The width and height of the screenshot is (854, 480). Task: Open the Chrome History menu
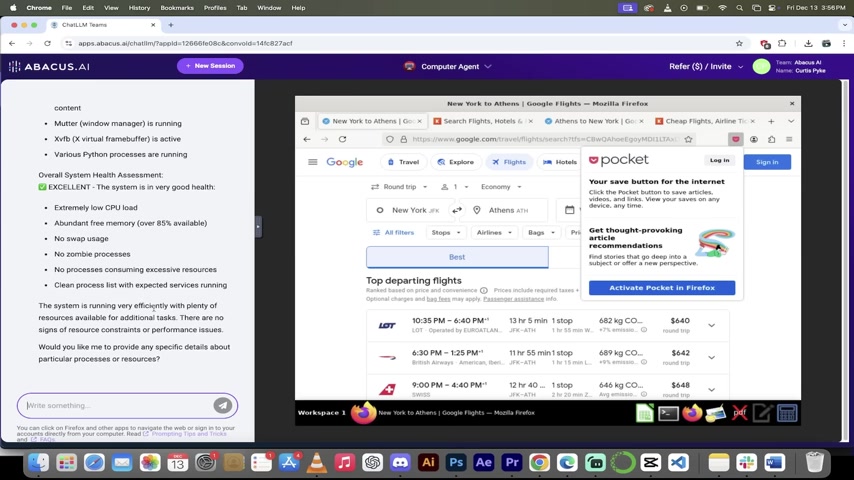pyautogui.click(x=139, y=8)
